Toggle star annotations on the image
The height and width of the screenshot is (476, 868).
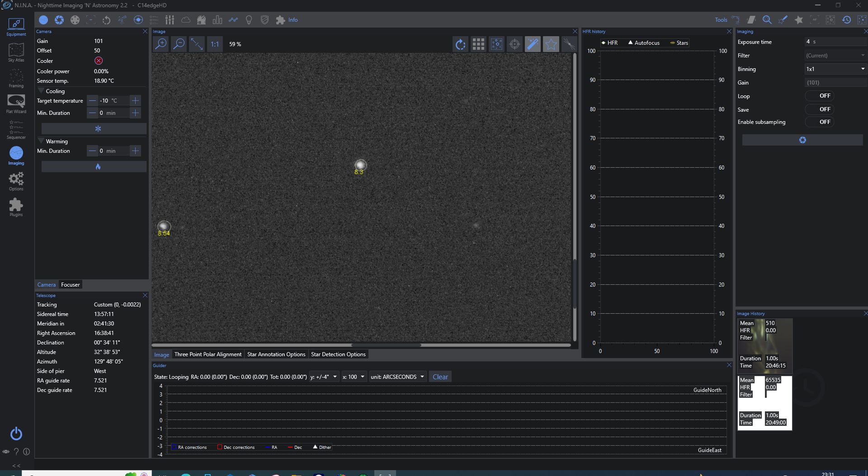551,44
